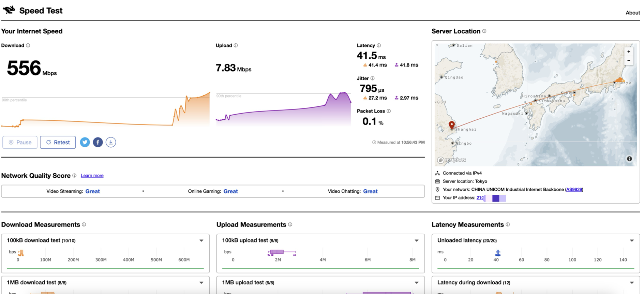Click the Download info icon
Image resolution: width=644 pixels, height=294 pixels.
(28, 45)
